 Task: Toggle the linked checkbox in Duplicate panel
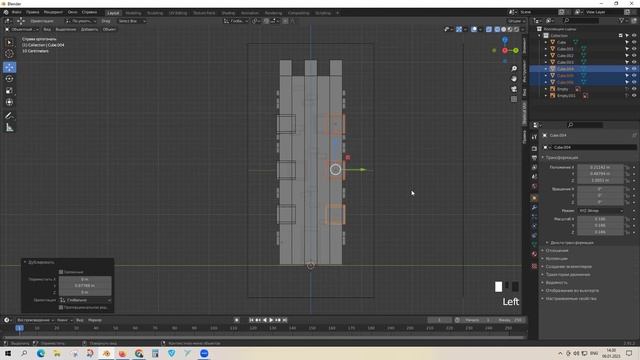[x=61, y=272]
